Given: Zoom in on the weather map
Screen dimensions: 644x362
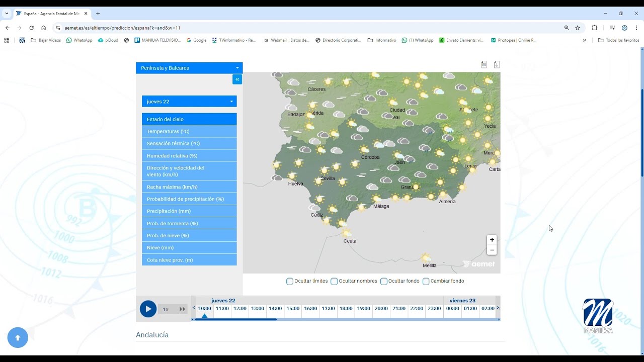Looking at the screenshot, I should [x=492, y=240].
